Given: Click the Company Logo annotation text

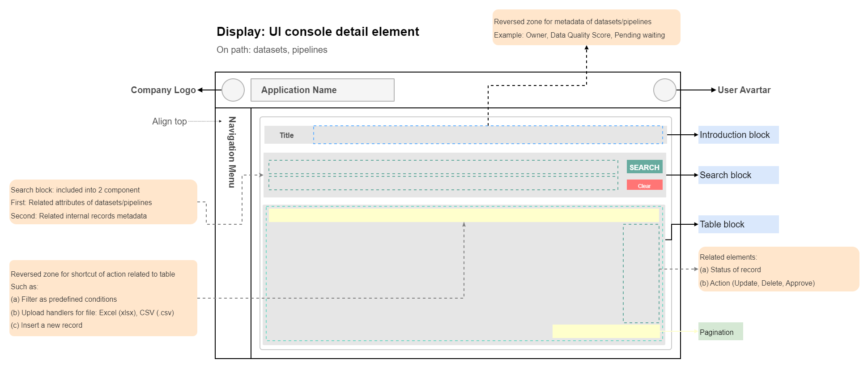Looking at the screenshot, I should (x=163, y=90).
